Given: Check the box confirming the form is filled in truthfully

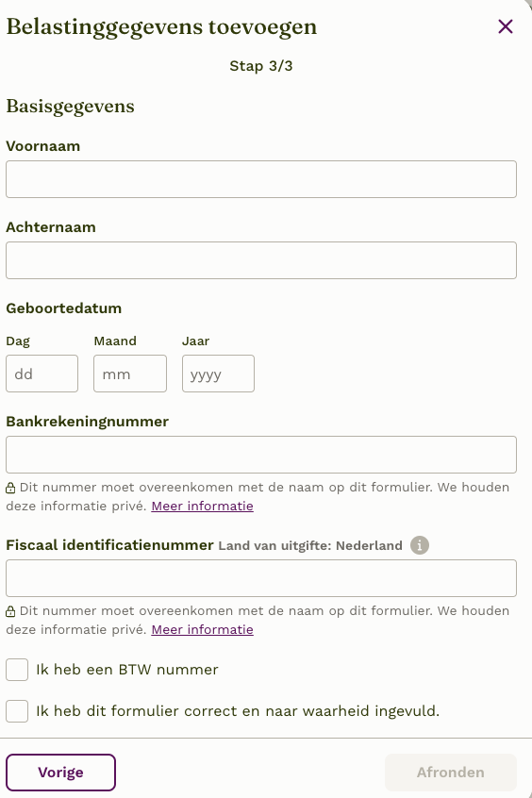Looking at the screenshot, I should (17, 711).
